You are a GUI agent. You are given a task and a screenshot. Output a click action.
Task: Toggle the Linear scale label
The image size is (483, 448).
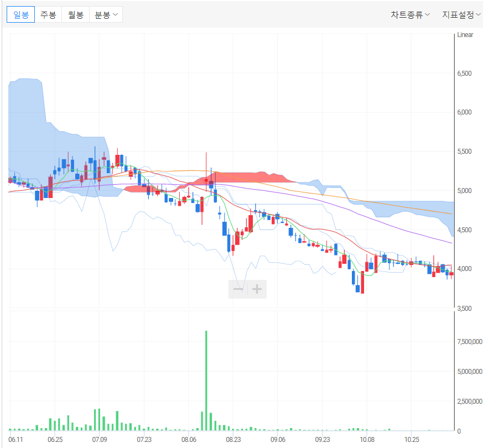coord(465,35)
